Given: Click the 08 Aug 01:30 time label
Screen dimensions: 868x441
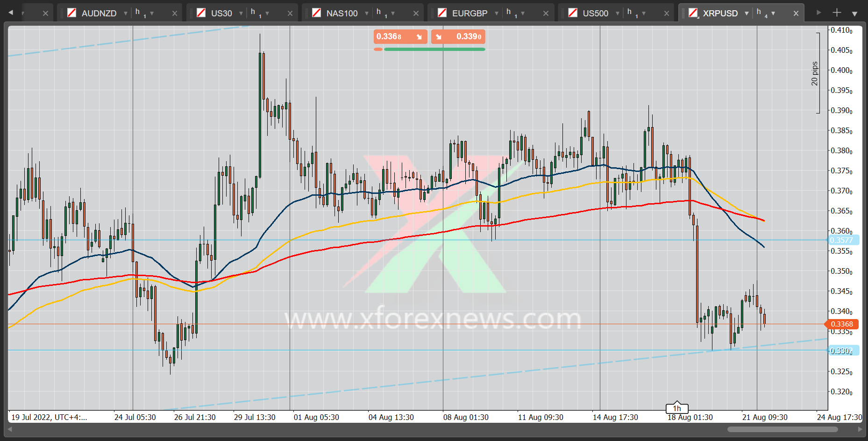Looking at the screenshot, I should click(x=466, y=417).
